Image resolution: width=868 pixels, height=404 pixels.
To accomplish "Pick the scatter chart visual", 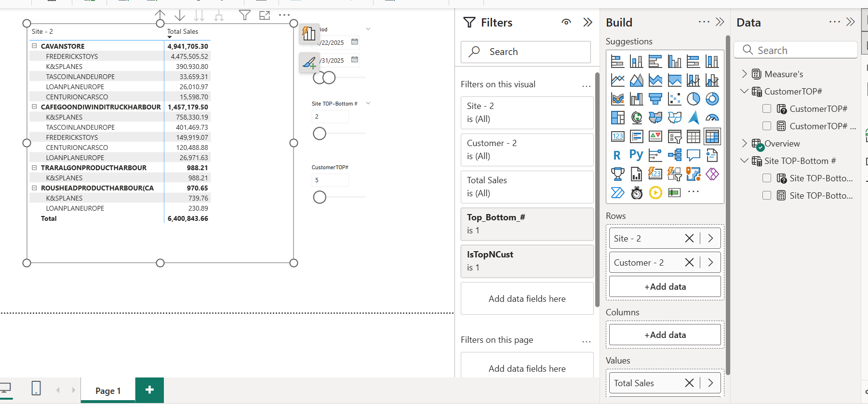I will coord(675,99).
